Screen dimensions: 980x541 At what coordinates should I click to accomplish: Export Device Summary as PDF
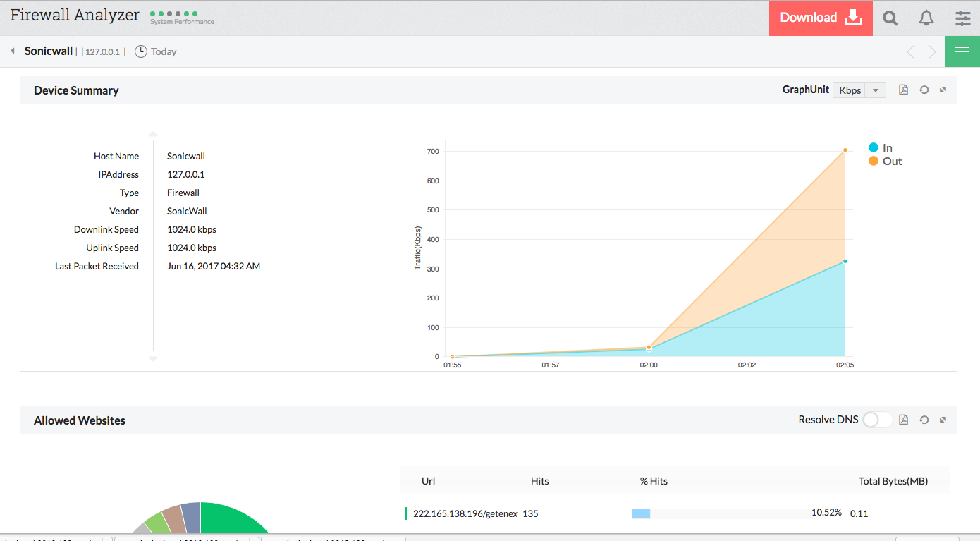[x=903, y=90]
